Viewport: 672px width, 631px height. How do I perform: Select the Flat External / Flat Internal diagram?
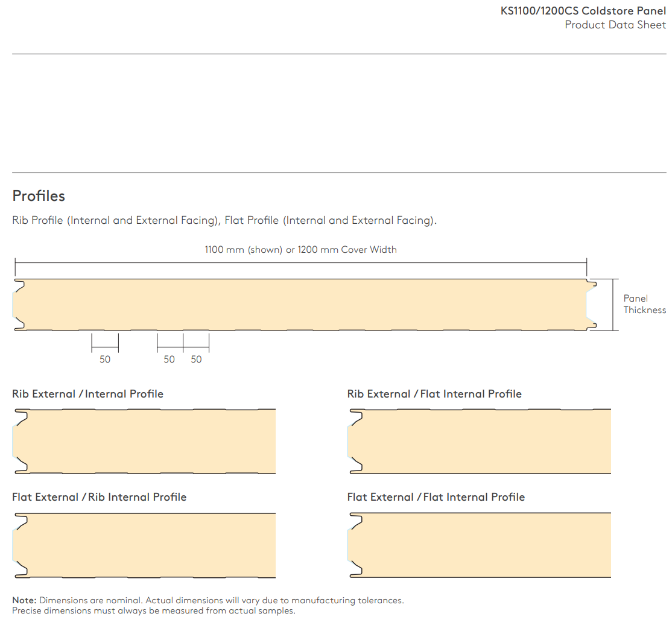[x=480, y=545]
